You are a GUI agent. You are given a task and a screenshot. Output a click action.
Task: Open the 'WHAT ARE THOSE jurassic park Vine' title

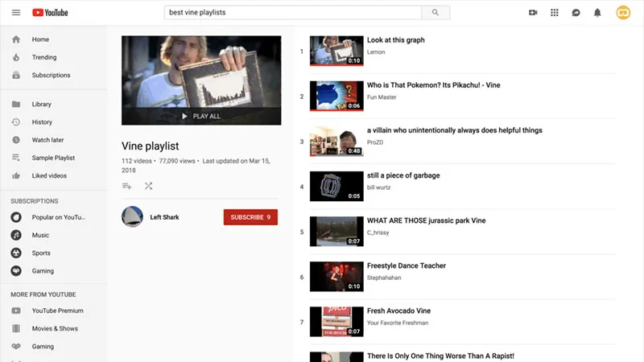coord(427,220)
